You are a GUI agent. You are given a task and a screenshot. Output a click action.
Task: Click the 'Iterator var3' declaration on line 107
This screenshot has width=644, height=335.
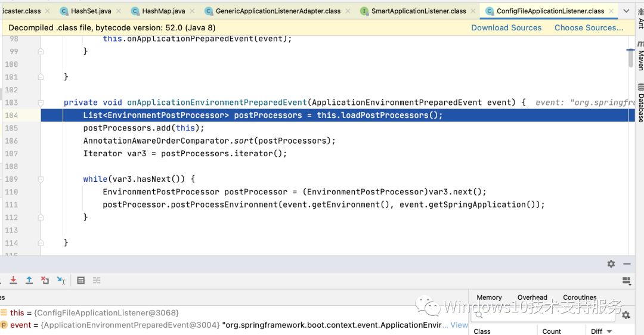pyautogui.click(x=114, y=154)
